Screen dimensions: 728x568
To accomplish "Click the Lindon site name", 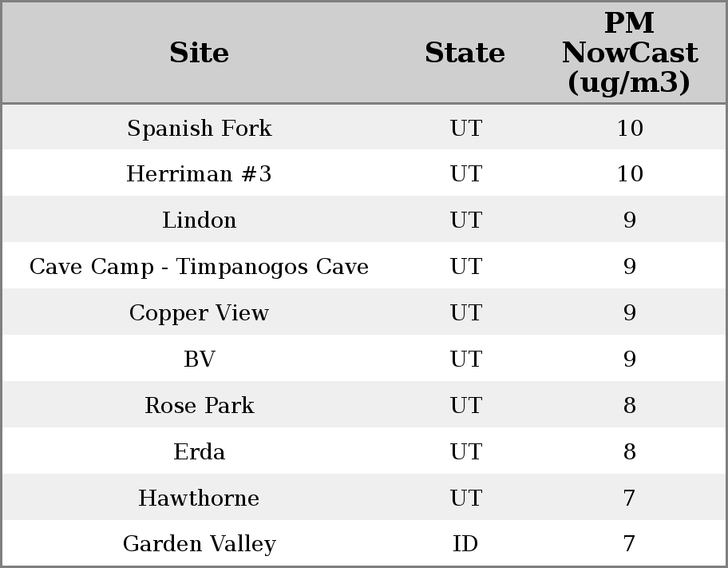I will tap(199, 220).
